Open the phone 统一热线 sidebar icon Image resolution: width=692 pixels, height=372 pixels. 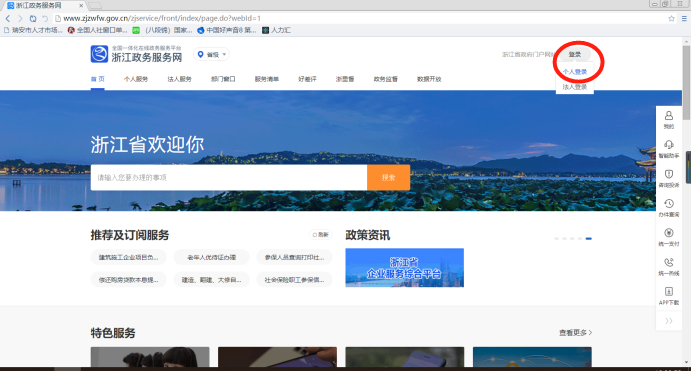click(669, 267)
